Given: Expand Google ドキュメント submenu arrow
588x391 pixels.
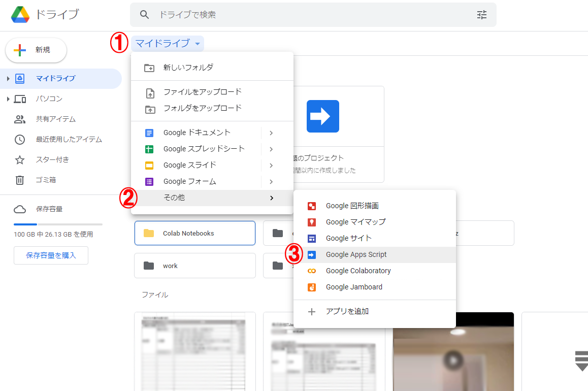Looking at the screenshot, I should (271, 133).
